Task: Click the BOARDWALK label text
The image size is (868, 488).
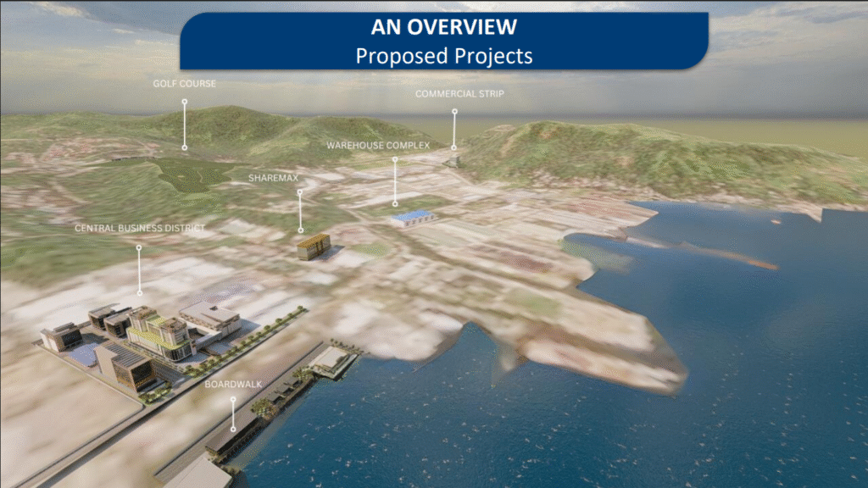Action: (x=233, y=384)
